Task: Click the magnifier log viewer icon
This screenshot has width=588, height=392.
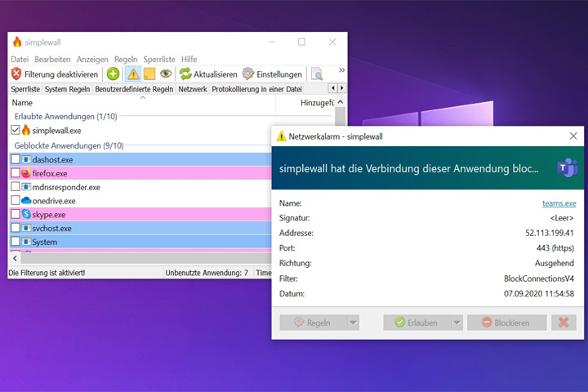Action: 317,74
